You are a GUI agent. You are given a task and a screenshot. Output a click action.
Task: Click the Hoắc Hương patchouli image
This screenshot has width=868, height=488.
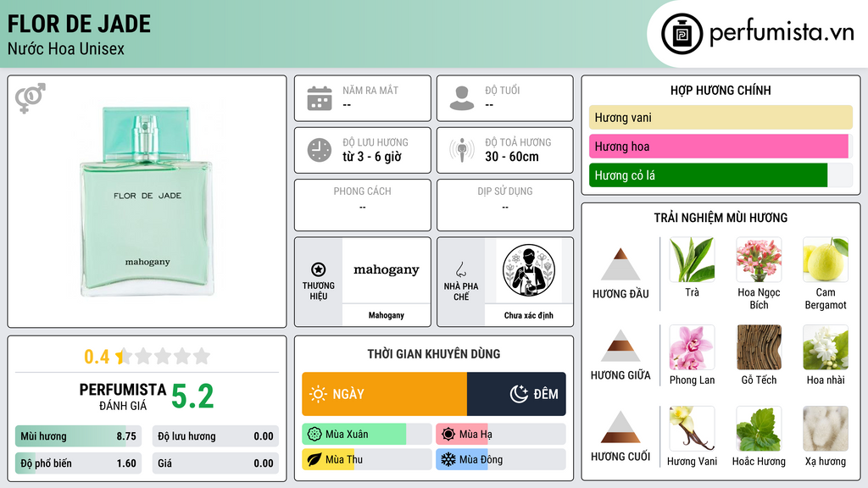point(759,429)
